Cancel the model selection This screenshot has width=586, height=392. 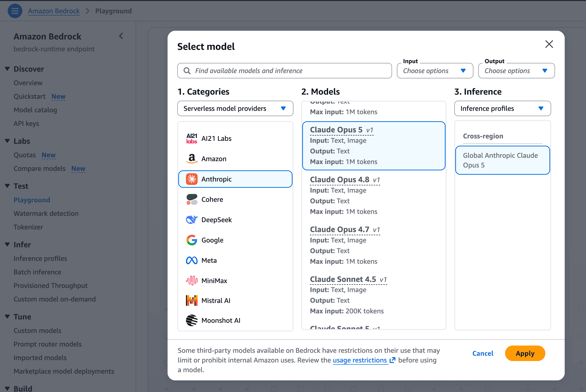click(483, 353)
